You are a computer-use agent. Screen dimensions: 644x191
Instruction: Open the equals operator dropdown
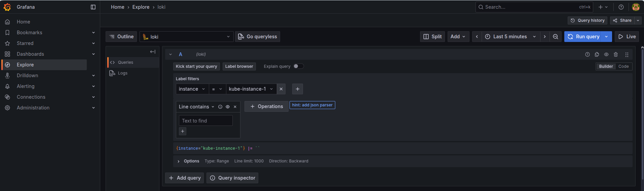pyautogui.click(x=217, y=89)
